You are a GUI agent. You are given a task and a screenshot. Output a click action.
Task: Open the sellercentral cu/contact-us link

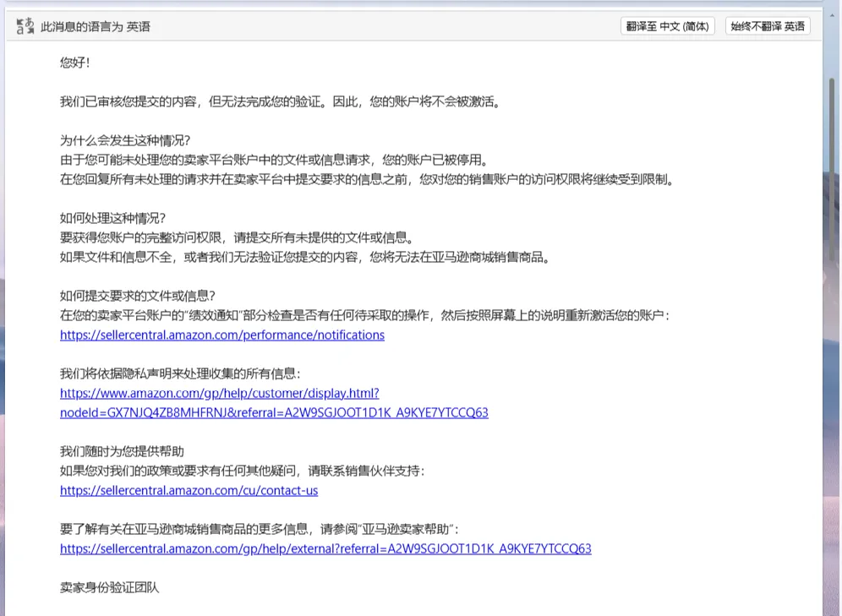click(189, 490)
